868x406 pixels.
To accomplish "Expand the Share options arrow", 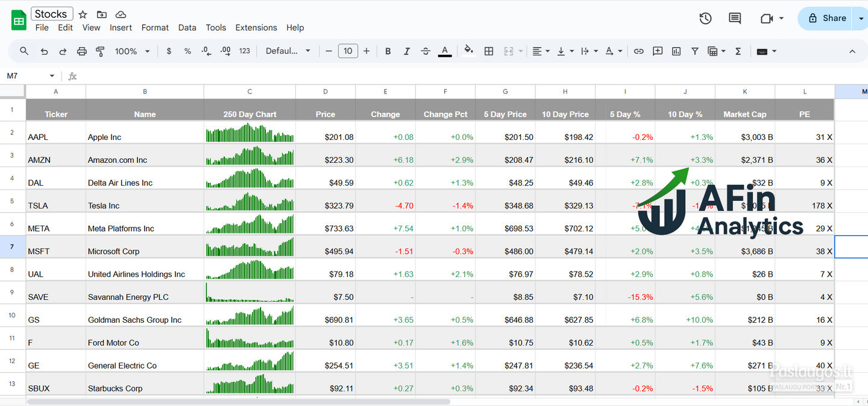I will coord(861,18).
